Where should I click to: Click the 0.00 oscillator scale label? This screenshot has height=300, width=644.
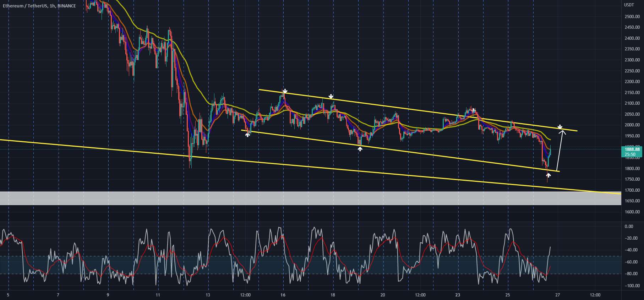tap(629, 227)
